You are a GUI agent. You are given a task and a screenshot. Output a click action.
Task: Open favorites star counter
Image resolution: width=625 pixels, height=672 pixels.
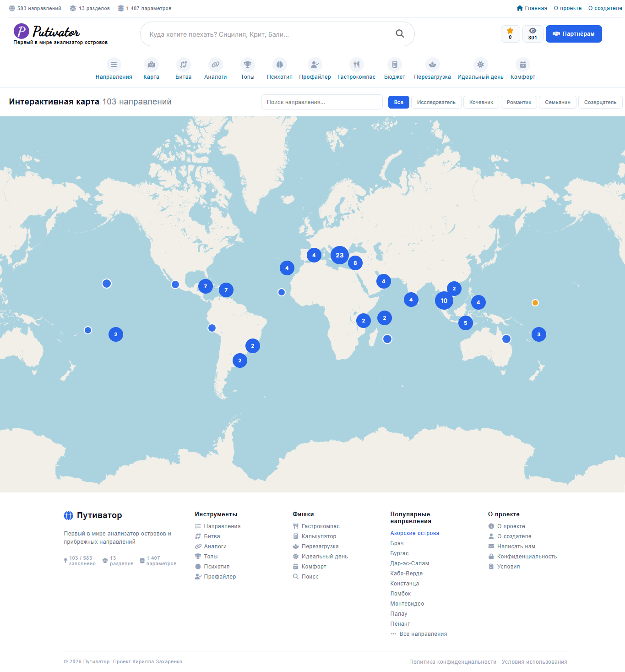pos(511,34)
